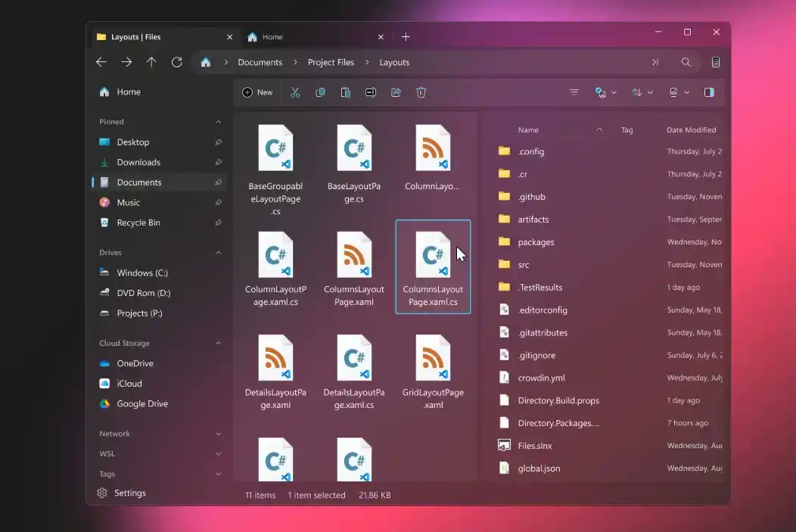Open the settings menu icon at top right

coord(716,62)
